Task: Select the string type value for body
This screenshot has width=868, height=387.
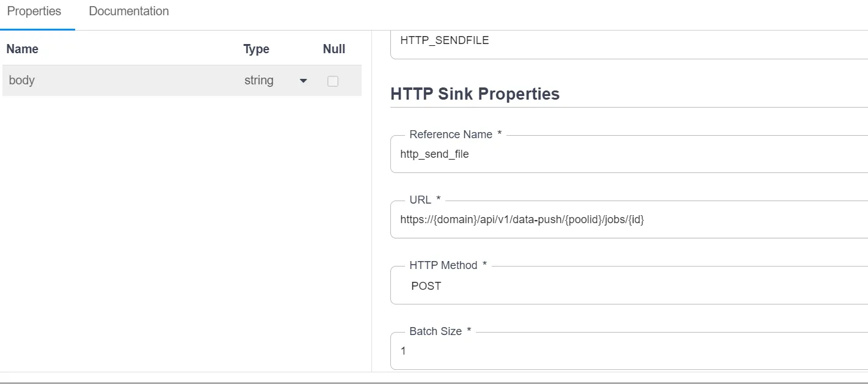Action: [x=259, y=81]
